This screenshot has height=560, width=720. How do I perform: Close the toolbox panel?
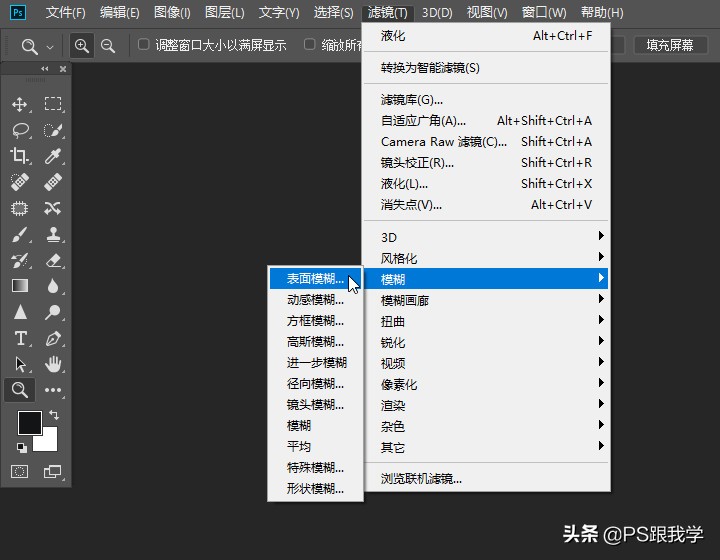coord(63,69)
